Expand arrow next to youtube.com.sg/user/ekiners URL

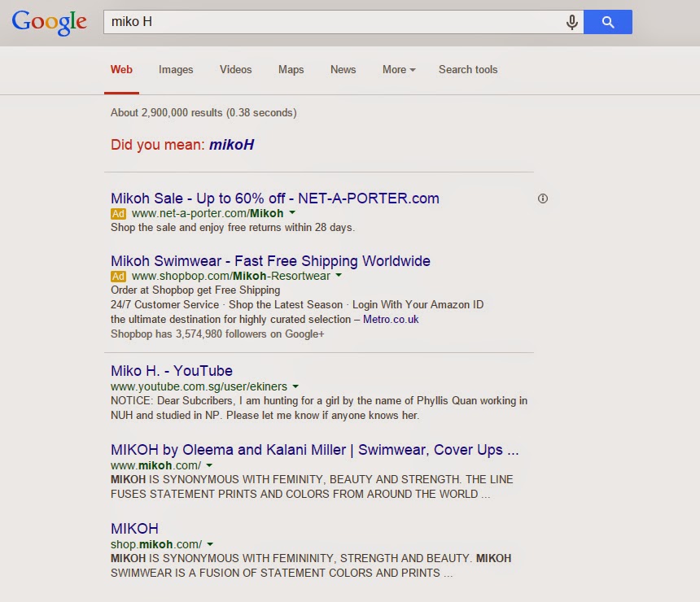tap(295, 386)
